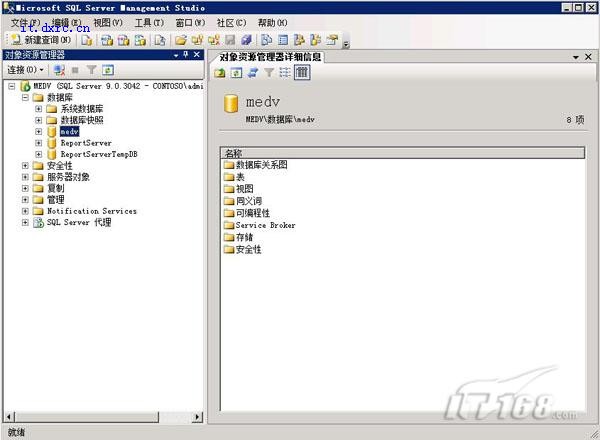Select the report view icon in details toolbar
600x440 pixels.
301,73
